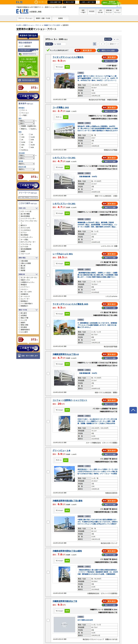Viewport: 138px width, 644px height.
Task: Click train icon 路線・駅から検索し直す
Action: pyautogui.click(x=28, y=355)
